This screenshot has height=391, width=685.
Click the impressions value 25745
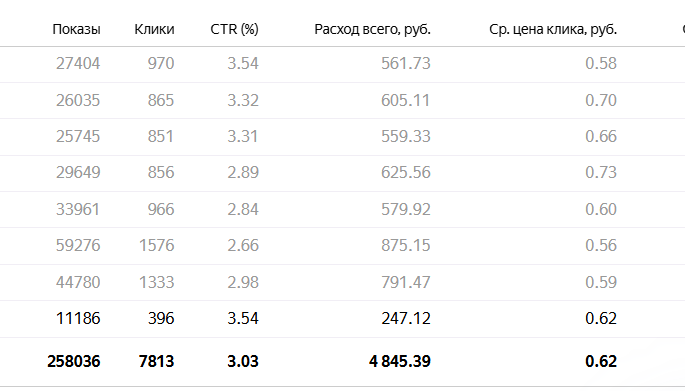pos(78,136)
